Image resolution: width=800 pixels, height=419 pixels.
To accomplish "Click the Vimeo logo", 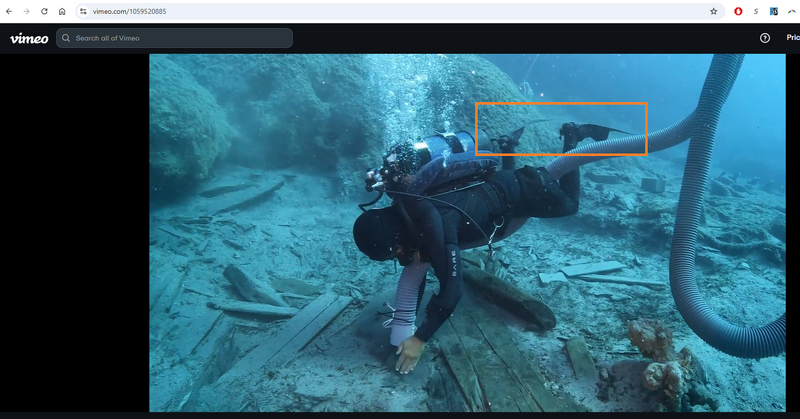I will point(29,38).
